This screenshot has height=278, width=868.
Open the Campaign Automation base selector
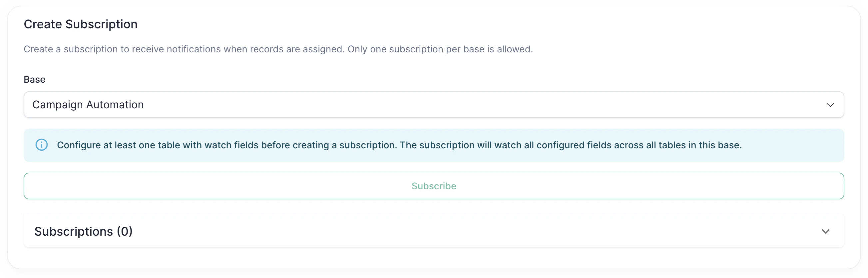434,105
